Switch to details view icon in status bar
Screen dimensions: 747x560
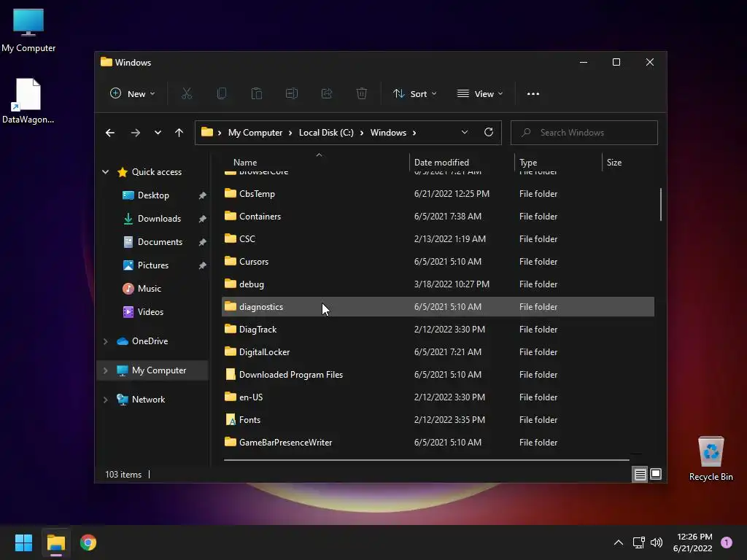point(640,474)
